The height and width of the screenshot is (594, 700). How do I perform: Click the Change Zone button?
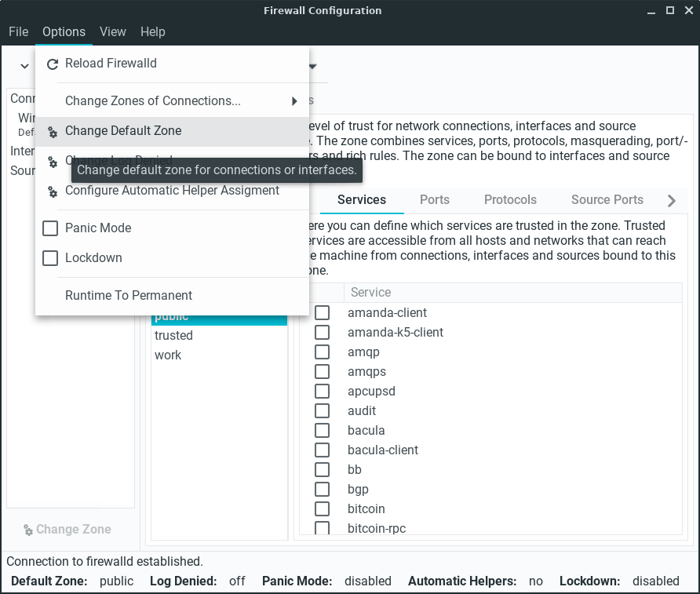click(x=67, y=530)
